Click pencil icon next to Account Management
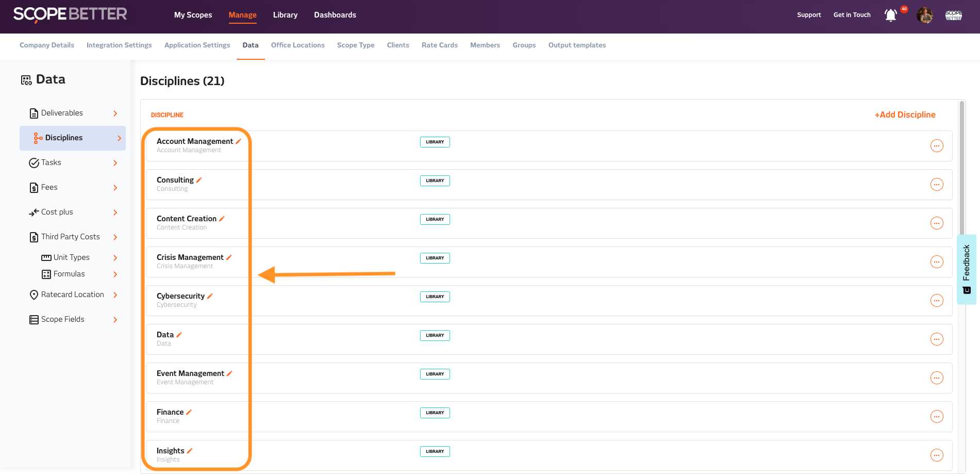 239,141
